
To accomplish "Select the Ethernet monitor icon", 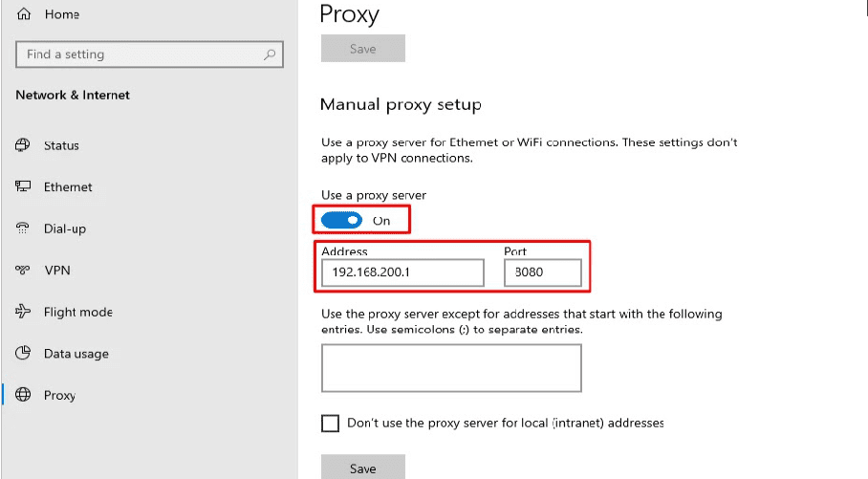I will pos(24,187).
